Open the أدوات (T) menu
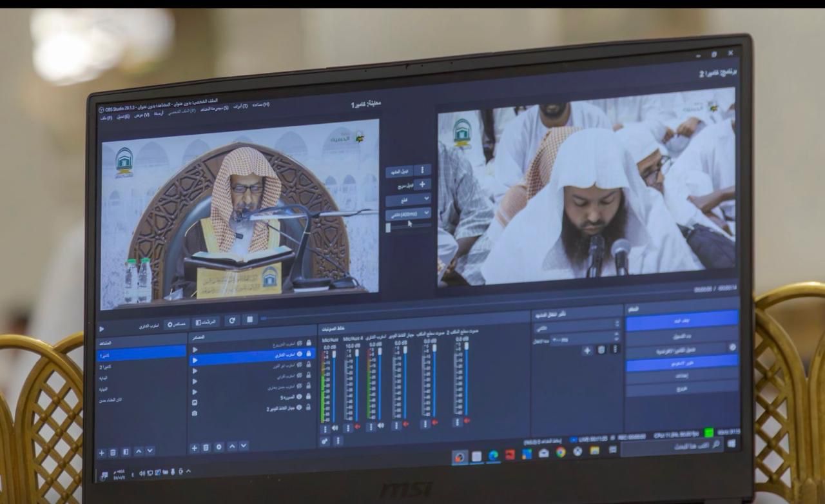 pos(240,106)
